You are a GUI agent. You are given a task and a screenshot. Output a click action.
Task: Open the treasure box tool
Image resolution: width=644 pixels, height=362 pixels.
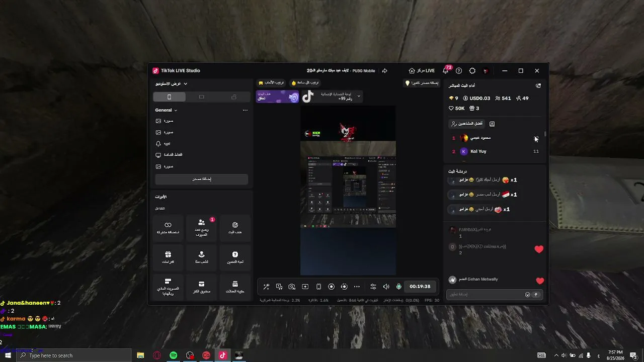pyautogui.click(x=201, y=287)
